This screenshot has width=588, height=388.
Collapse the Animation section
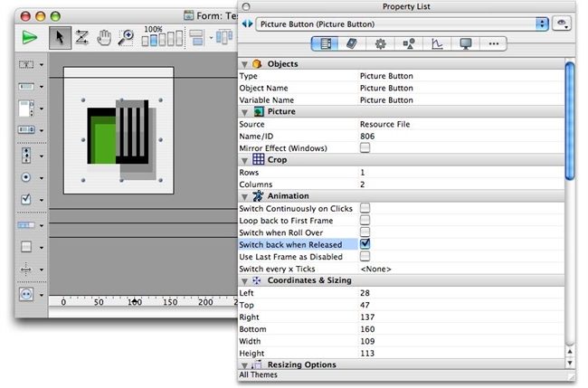243,195
